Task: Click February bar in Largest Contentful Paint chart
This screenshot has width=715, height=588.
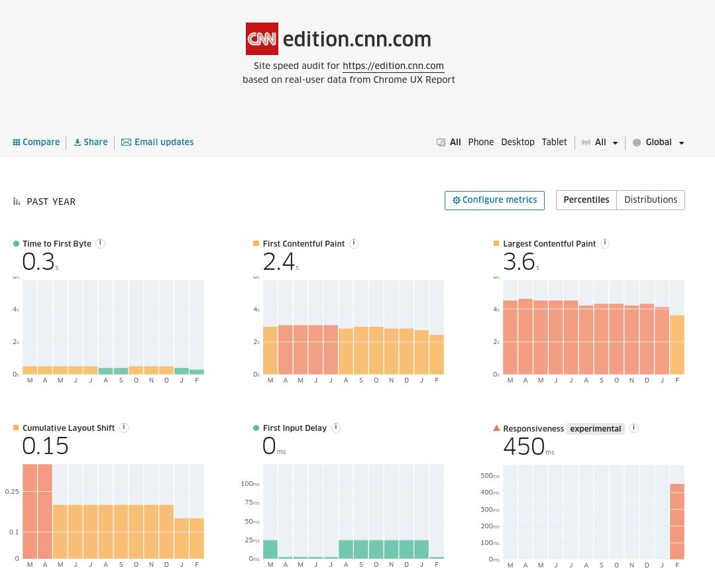Action: (677, 345)
